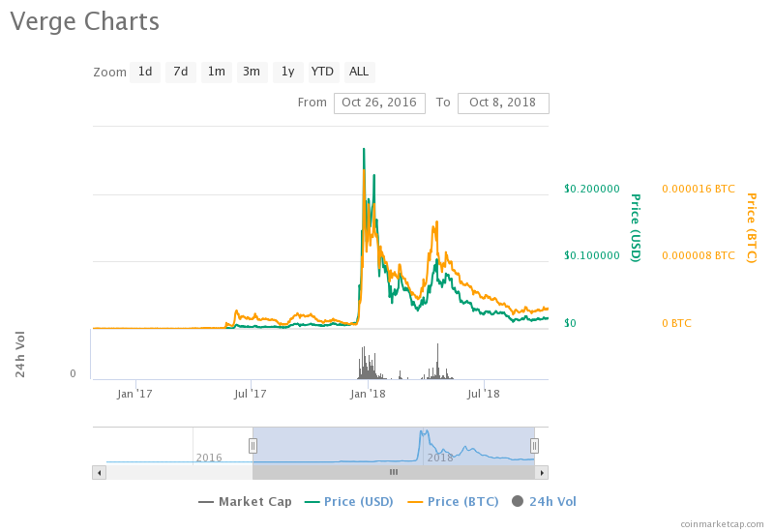Click the 0.000016 BTC axis label

(x=699, y=189)
